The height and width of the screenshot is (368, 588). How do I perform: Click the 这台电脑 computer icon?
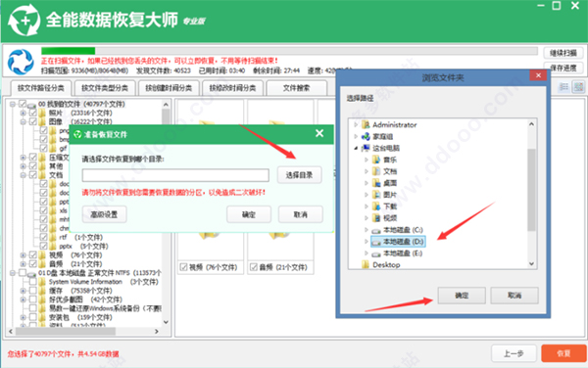366,148
